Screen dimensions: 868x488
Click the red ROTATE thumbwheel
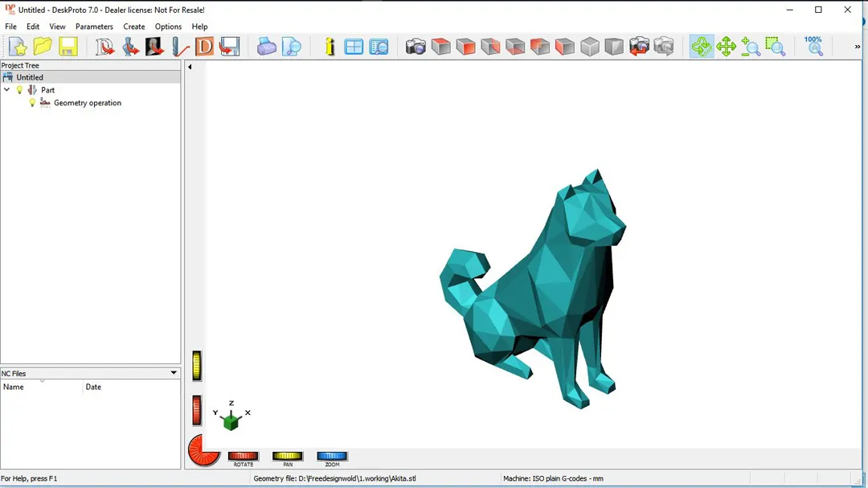coord(243,456)
